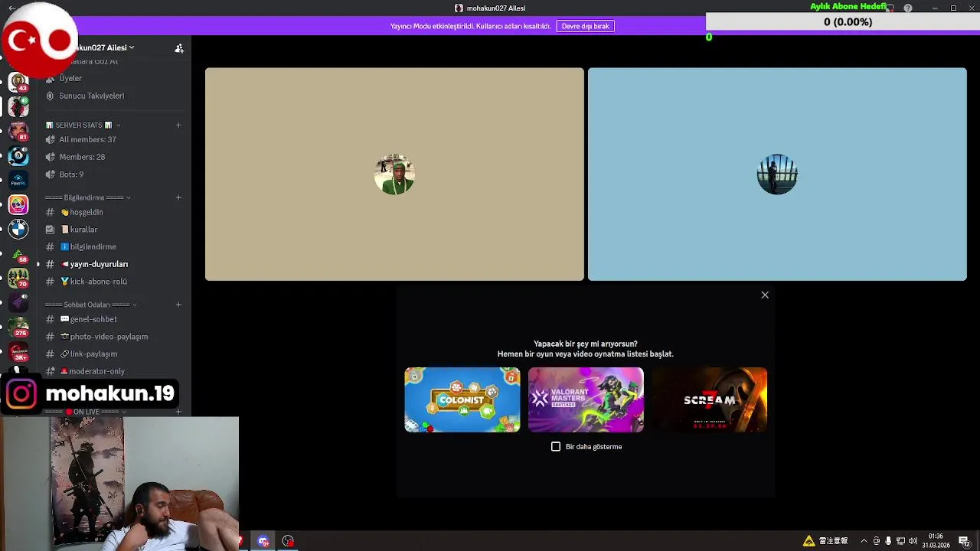Add channel to Bilgilendirme category
980x551 pixels.
click(x=178, y=197)
